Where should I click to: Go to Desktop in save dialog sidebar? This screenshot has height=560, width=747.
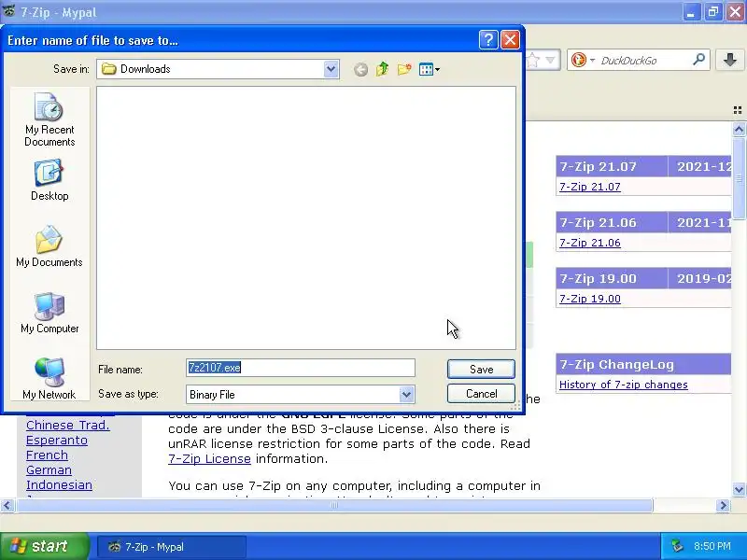point(49,180)
